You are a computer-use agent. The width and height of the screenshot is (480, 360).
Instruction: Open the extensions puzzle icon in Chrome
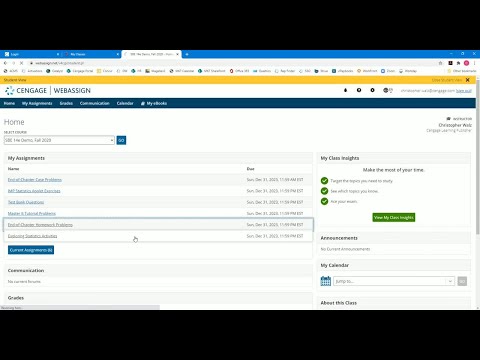458,63
